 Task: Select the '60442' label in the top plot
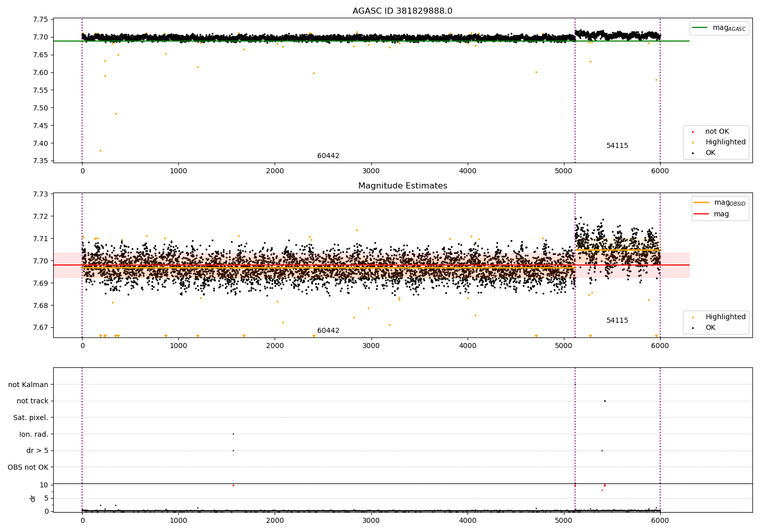coord(328,156)
